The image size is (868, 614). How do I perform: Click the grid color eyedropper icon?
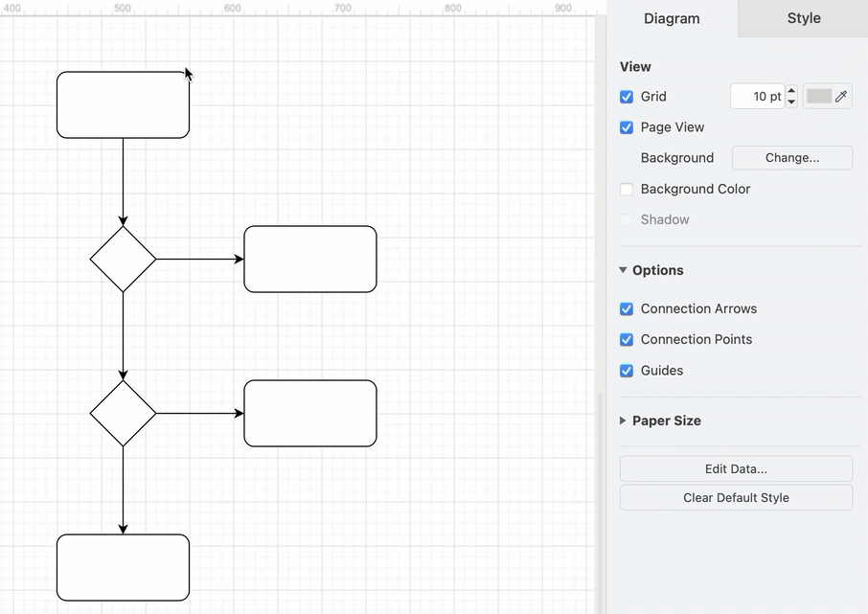coord(841,97)
